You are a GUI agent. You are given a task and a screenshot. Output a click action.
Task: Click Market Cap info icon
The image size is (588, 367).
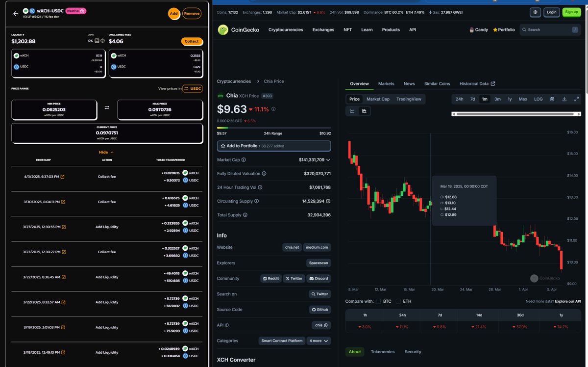[244, 159]
